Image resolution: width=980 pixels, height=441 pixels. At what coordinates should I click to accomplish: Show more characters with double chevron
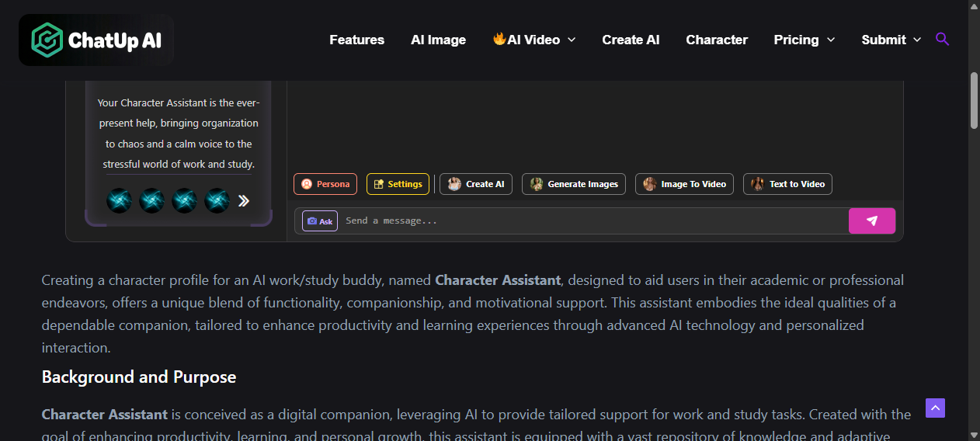[243, 201]
